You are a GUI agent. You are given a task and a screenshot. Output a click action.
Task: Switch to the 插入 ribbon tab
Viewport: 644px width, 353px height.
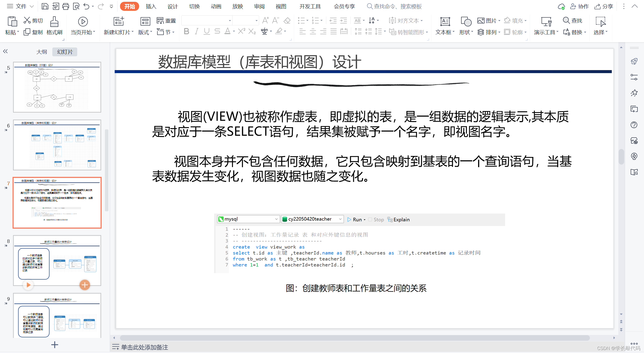coord(151,7)
